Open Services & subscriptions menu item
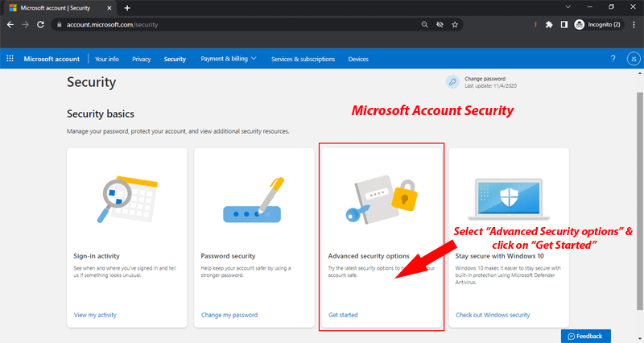The image size is (644, 343). pyautogui.click(x=303, y=59)
